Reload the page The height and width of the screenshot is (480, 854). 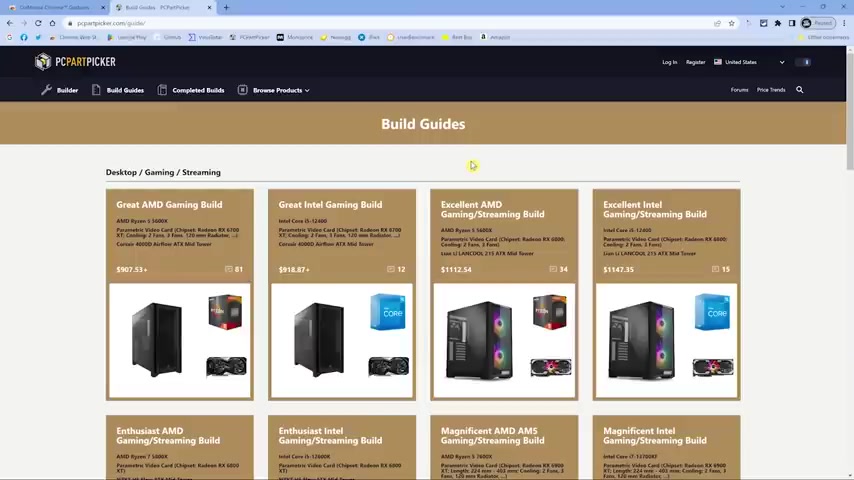(x=38, y=23)
